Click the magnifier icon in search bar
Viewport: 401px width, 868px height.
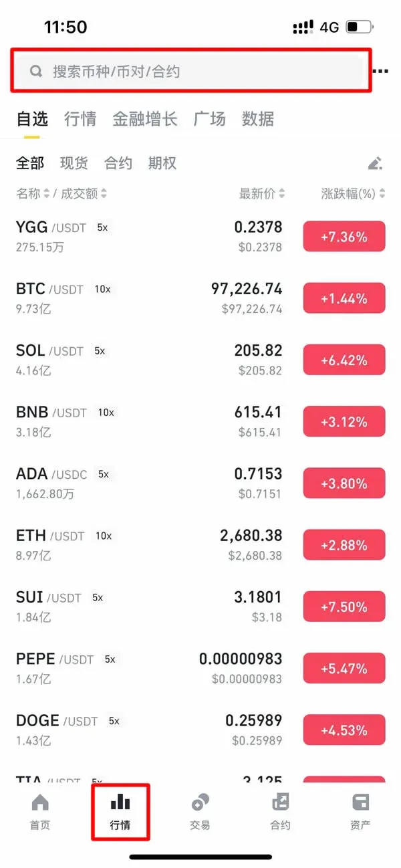(x=35, y=71)
